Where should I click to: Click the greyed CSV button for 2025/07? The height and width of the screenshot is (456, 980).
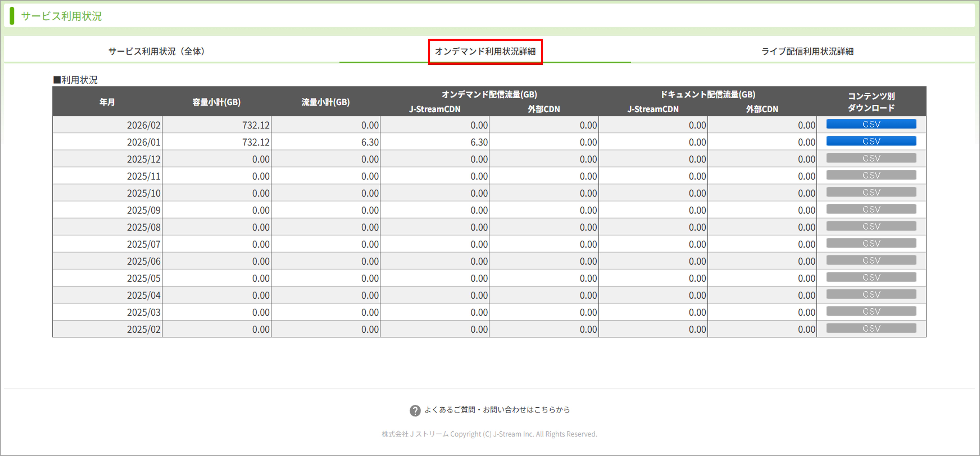tap(871, 243)
